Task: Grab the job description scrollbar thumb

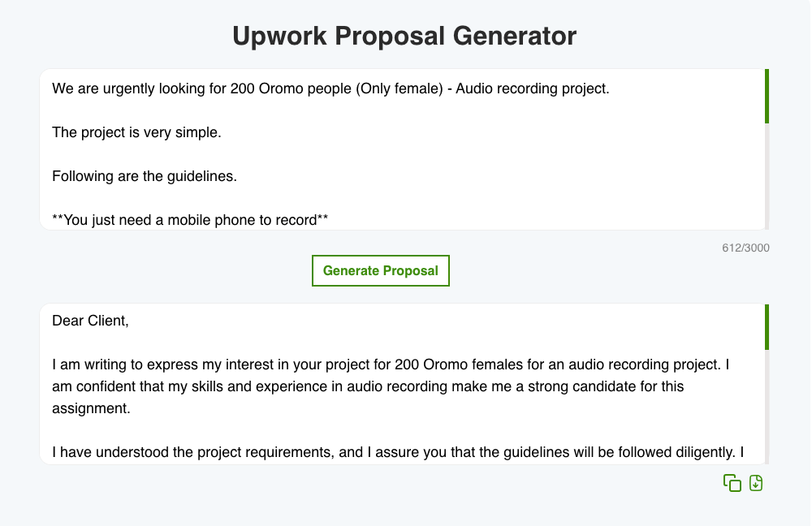Action: (x=767, y=96)
